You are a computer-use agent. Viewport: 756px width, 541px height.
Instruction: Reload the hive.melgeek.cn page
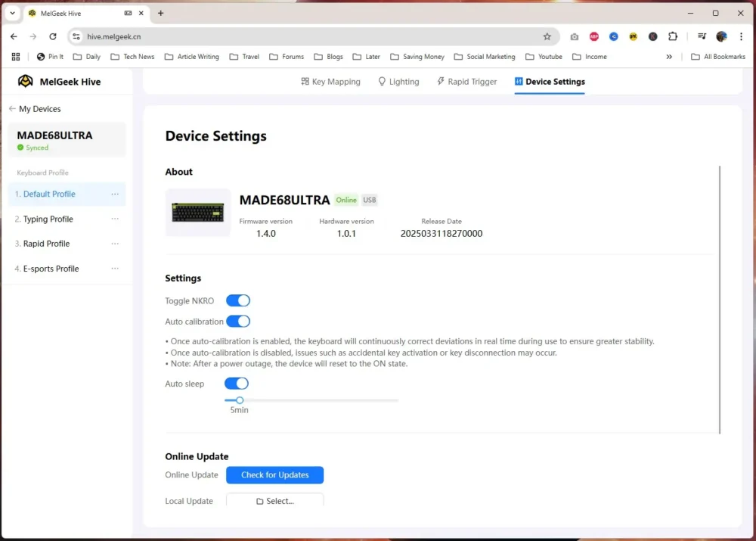[x=53, y=36]
